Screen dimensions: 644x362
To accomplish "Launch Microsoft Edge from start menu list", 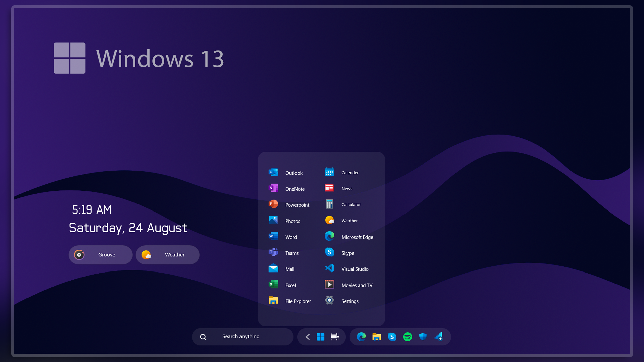I will (349, 237).
